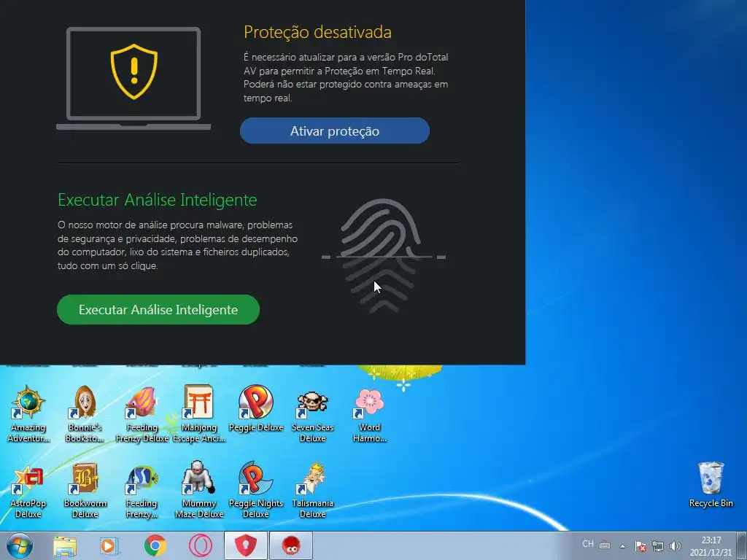Click the Ativar proteção button

click(x=334, y=131)
